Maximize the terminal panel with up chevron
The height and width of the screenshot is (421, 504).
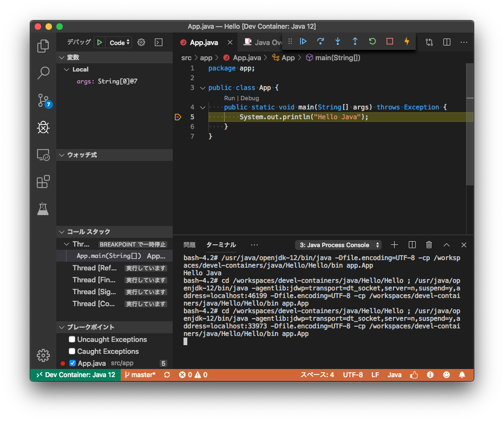click(x=447, y=245)
